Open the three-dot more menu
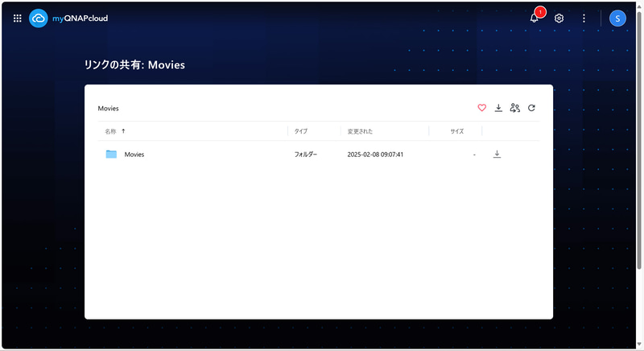 584,19
